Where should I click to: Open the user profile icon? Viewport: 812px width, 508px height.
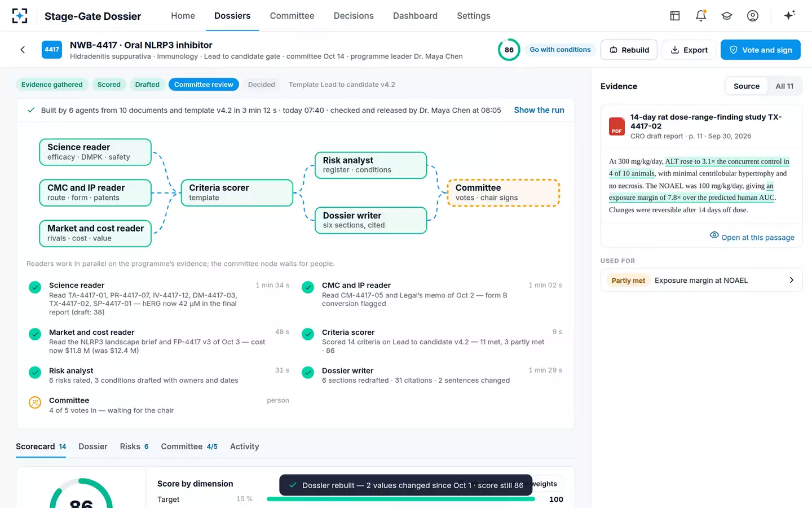click(753, 16)
